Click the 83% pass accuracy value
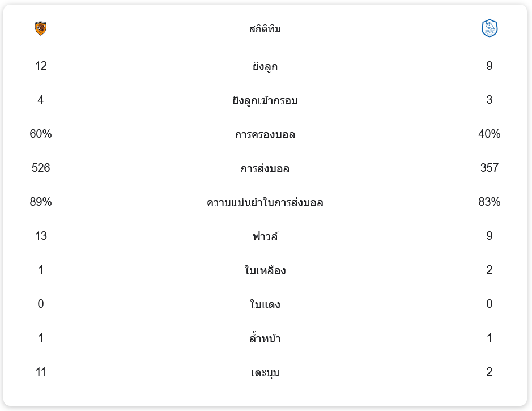The height and width of the screenshot is (411, 532). [490, 202]
